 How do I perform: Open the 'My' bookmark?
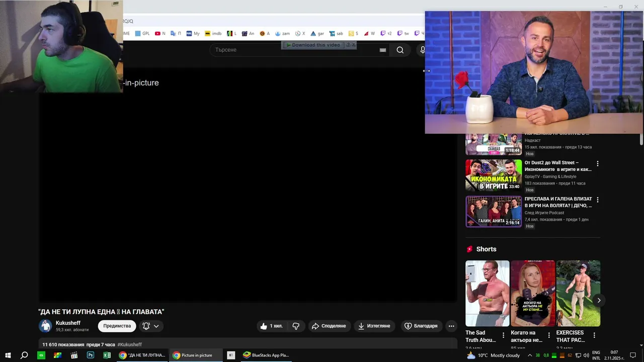point(193,34)
